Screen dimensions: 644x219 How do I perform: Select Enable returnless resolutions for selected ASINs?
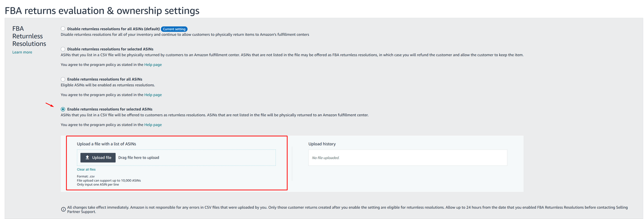pos(63,109)
